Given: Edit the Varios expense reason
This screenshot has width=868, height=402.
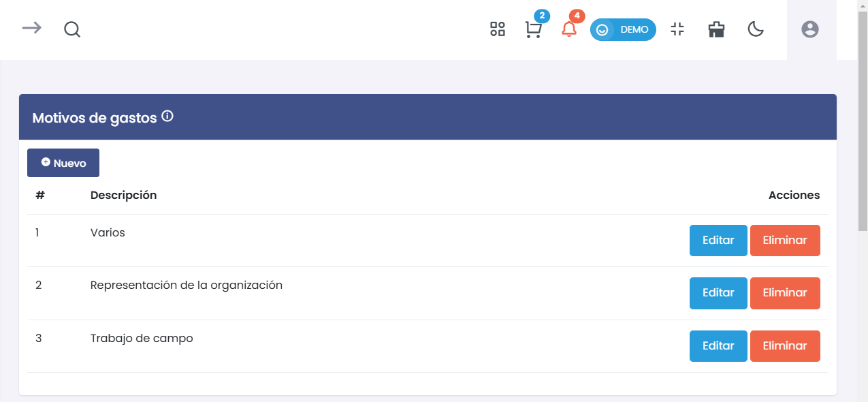Looking at the screenshot, I should 718,241.
